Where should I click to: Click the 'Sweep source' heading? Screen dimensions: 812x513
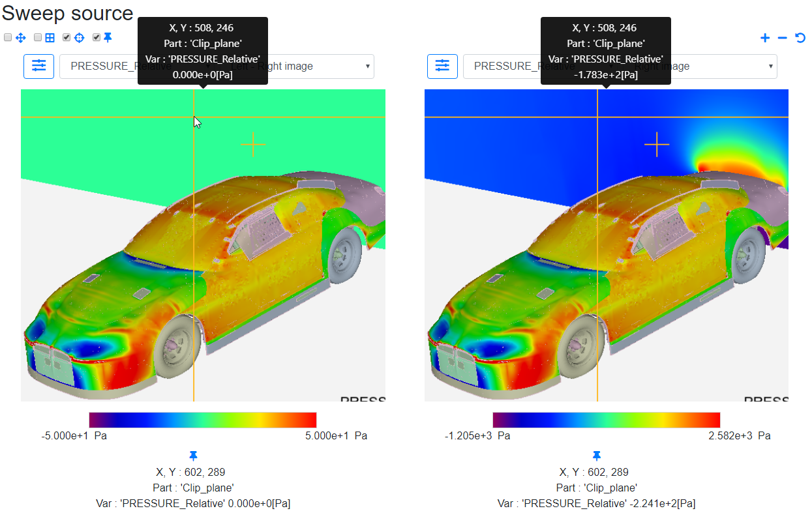67,13
